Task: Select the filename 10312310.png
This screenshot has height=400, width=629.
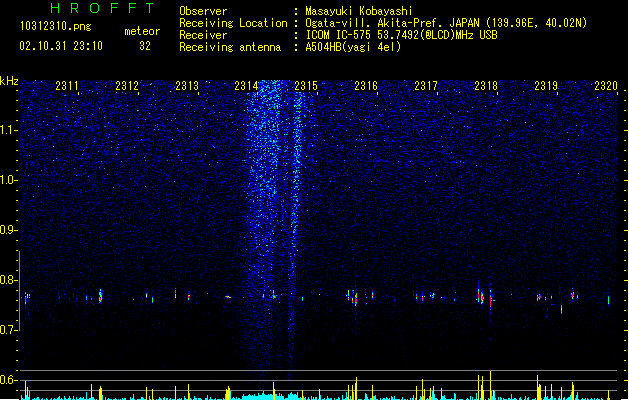Action: tap(56, 26)
